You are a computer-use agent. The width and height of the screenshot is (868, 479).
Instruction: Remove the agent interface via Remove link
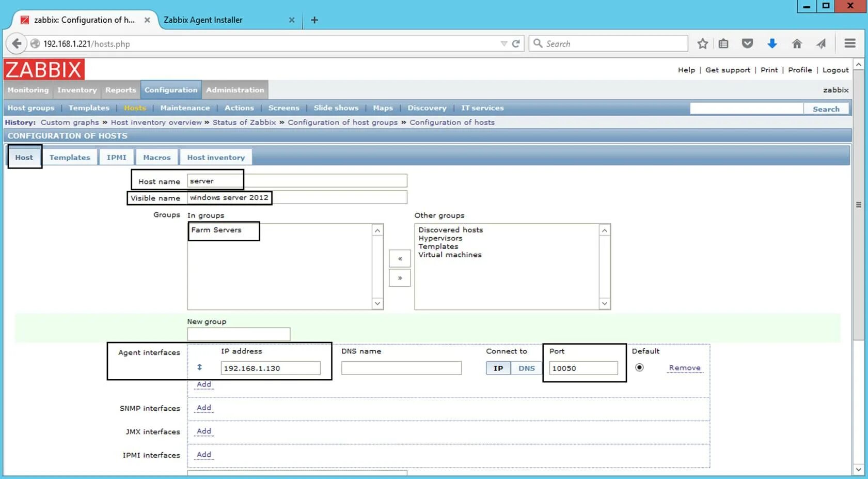(685, 368)
